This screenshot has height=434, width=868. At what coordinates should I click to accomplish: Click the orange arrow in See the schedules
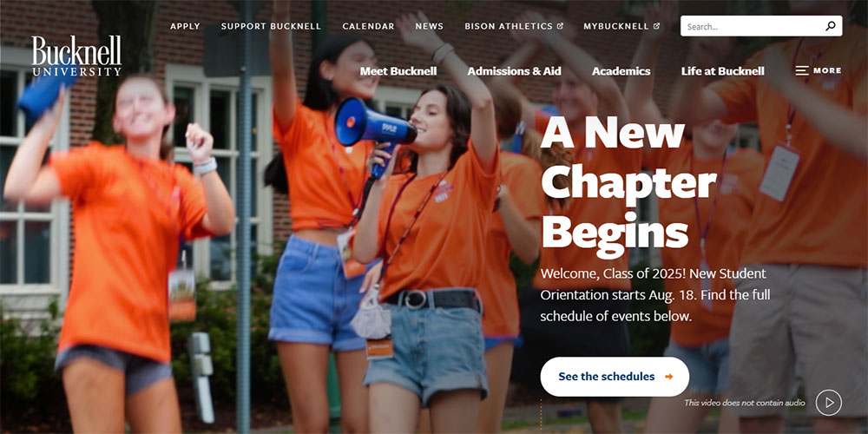(668, 377)
